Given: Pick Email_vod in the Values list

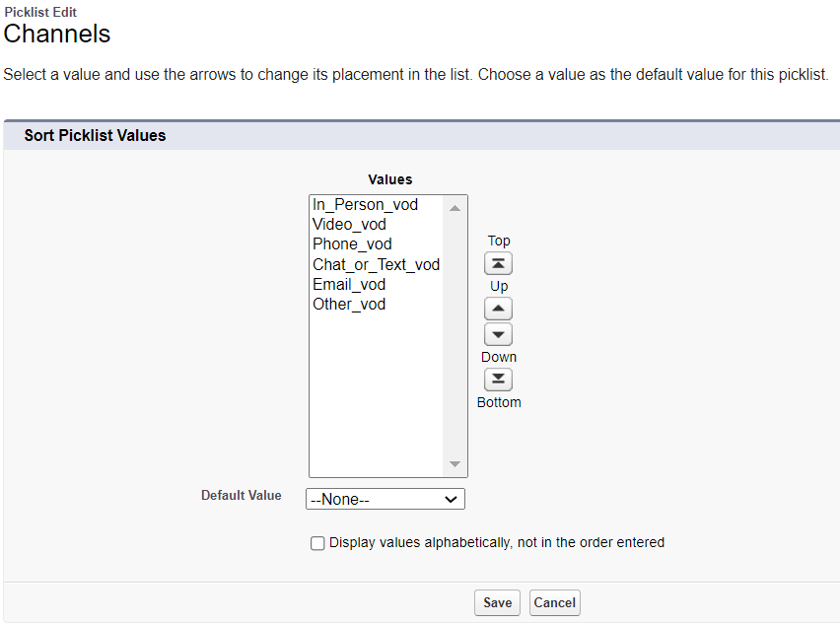Looking at the screenshot, I should pos(349,284).
